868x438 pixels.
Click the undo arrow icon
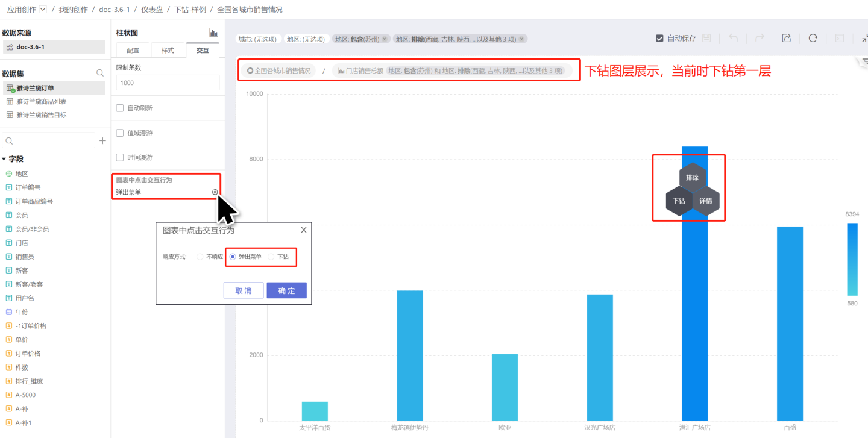click(x=733, y=38)
